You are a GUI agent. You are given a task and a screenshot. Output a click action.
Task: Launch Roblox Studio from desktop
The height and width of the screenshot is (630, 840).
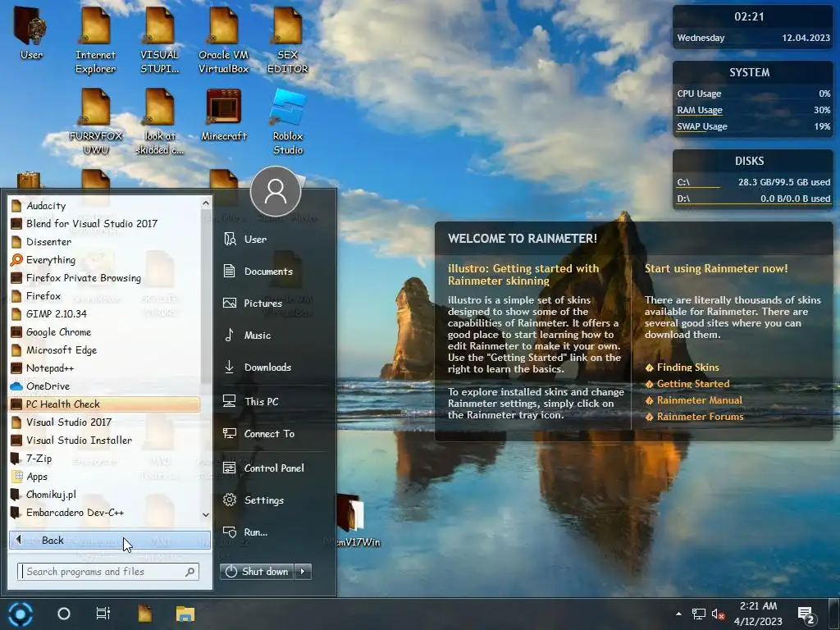288,121
